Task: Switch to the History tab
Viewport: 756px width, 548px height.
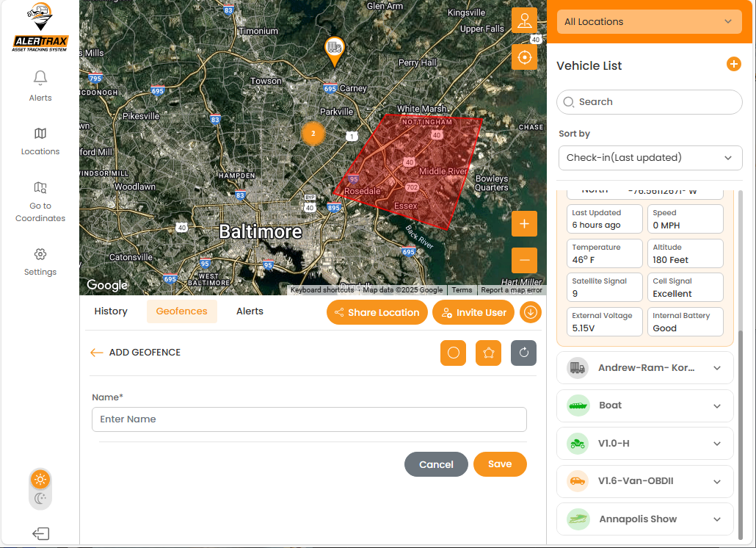Action: tap(111, 311)
